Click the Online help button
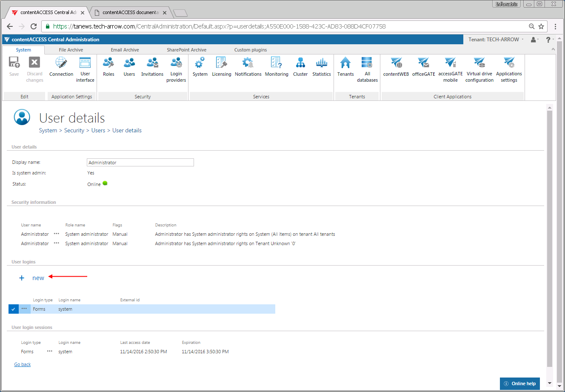 click(520, 383)
